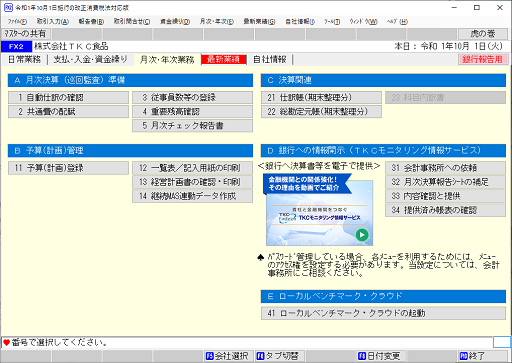The image size is (512, 363).
Task: Open the ウィンドウ(W) menu
Action: [363, 22]
